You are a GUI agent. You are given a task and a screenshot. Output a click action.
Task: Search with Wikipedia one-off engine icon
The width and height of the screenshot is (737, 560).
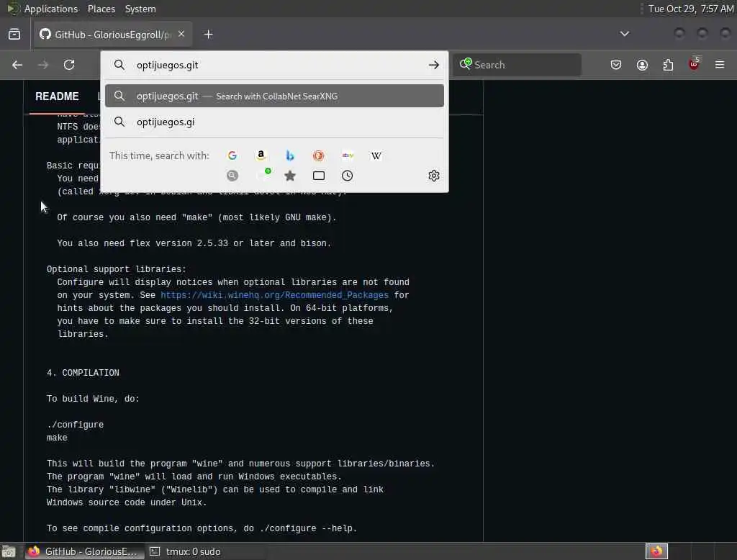(x=376, y=155)
